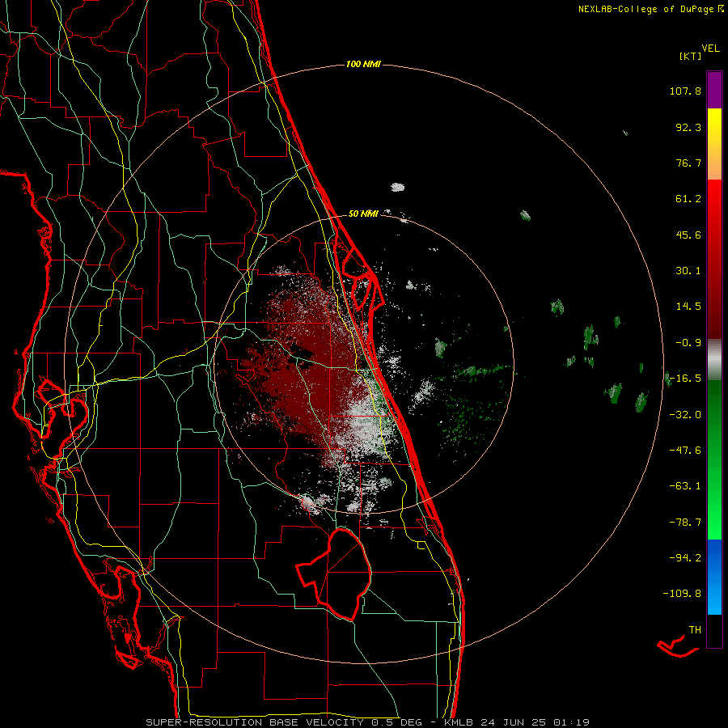Click the 50 NMI range ring label

[x=363, y=214]
